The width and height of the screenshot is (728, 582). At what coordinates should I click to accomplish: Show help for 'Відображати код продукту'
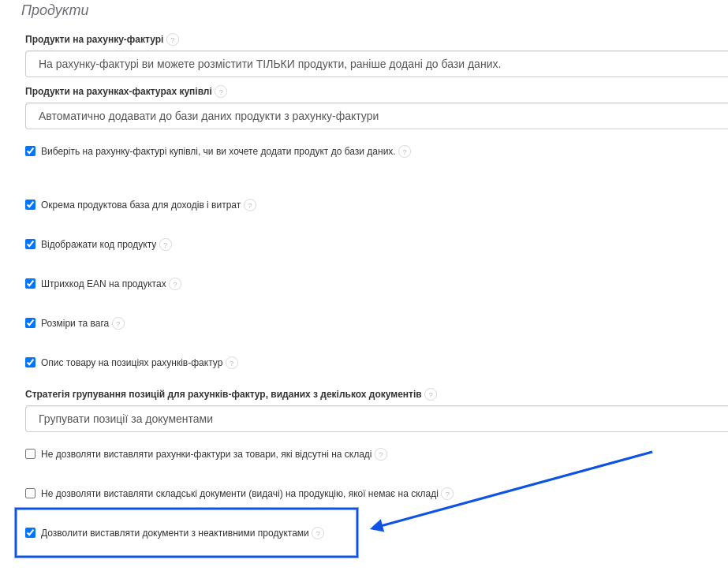tap(166, 244)
